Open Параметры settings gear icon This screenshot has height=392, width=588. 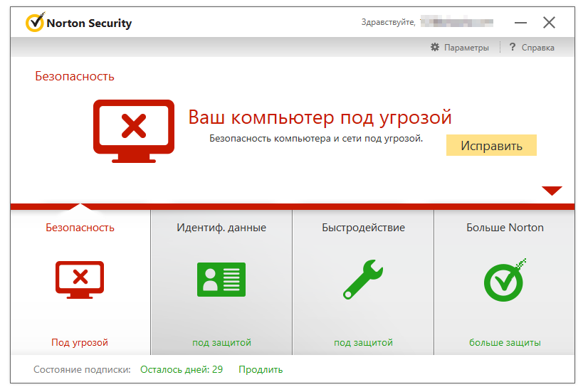[435, 47]
